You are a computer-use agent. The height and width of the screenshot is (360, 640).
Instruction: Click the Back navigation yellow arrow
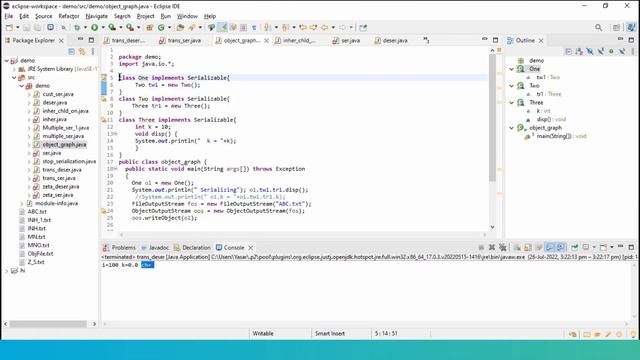pos(324,27)
